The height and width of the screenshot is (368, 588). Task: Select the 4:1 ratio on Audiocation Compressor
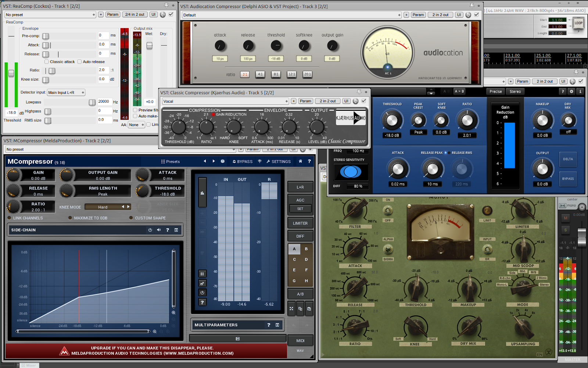point(260,74)
